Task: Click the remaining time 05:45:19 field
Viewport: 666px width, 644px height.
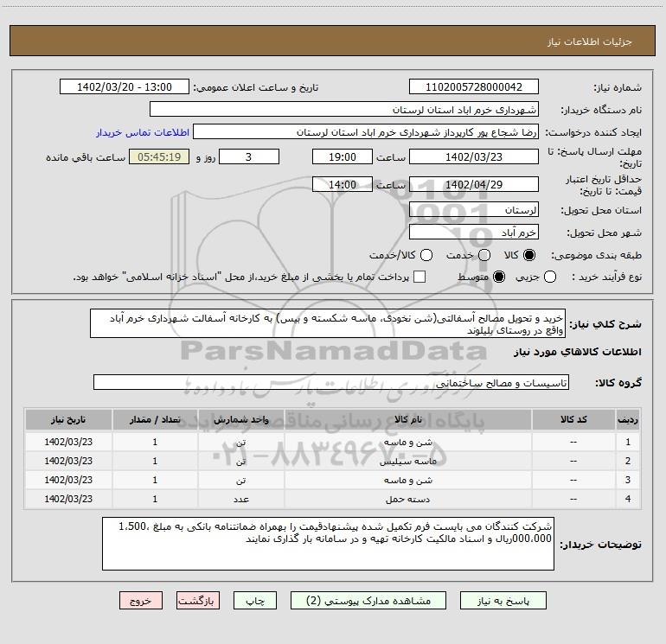Action: tap(159, 156)
